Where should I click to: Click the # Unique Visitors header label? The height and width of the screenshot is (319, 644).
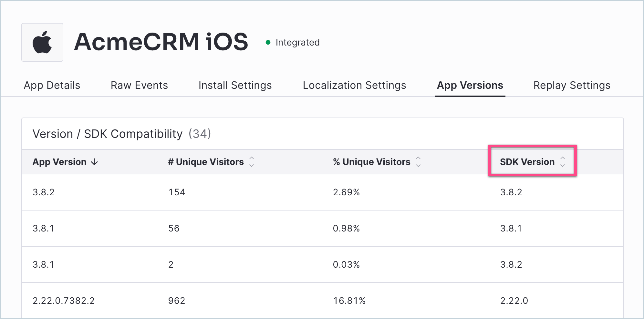click(206, 162)
